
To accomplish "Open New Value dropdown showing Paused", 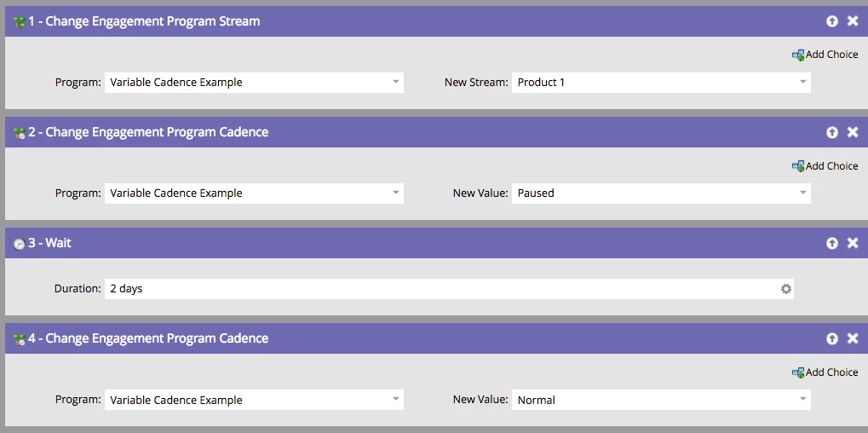I will pos(661,193).
